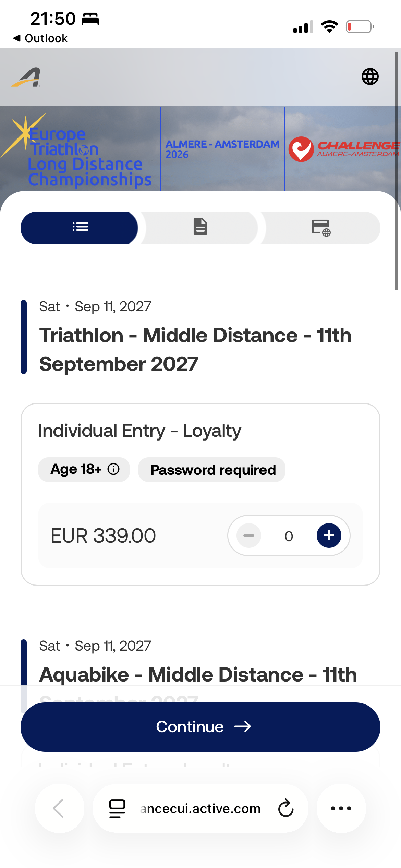
Task: Reload the page with refresh icon
Action: [286, 808]
